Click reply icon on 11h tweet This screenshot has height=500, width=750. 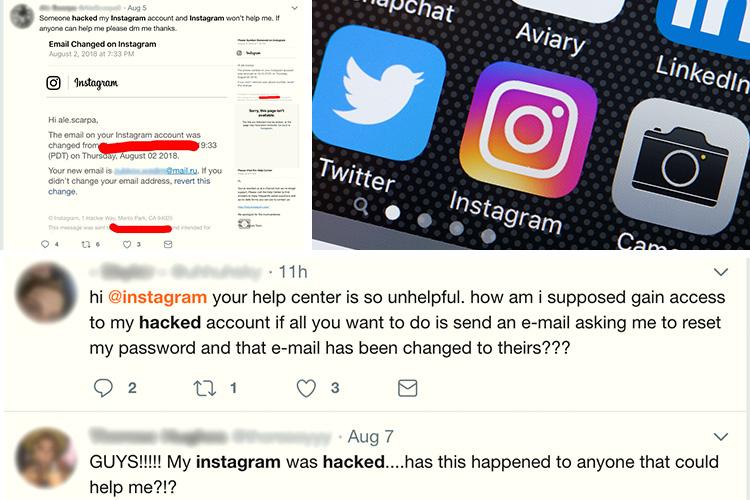click(103, 388)
